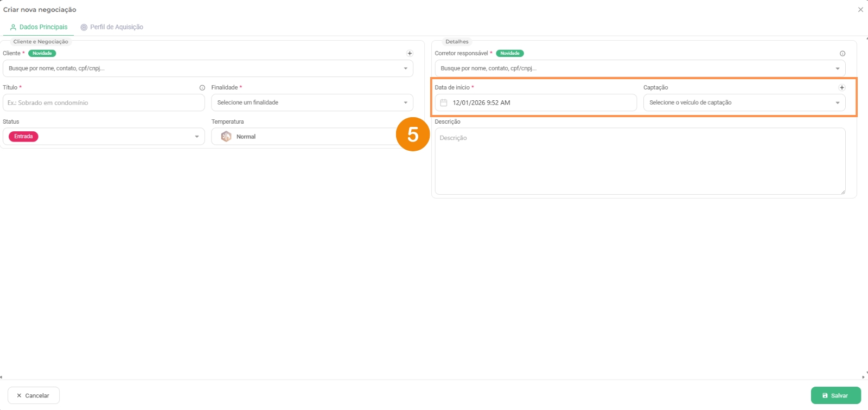Open the Corretor responsável dropdown

(640, 68)
